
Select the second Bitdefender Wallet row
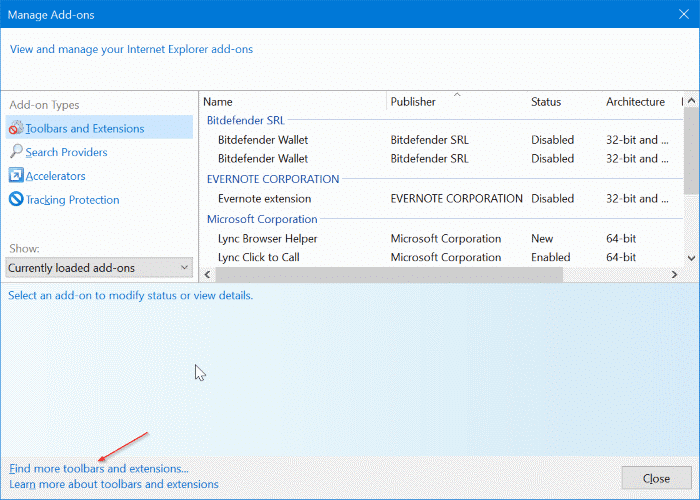[x=442, y=158]
